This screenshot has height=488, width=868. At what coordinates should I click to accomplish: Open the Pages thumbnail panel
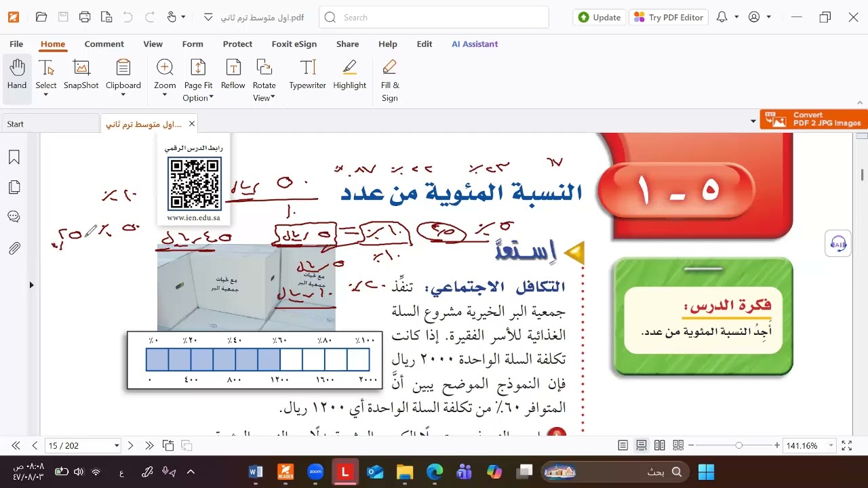tap(14, 188)
